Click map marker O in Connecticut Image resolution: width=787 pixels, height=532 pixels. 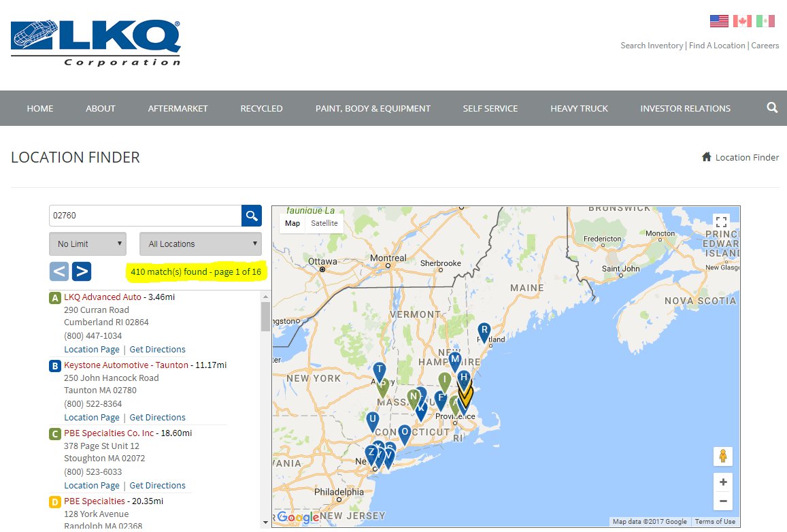pyautogui.click(x=405, y=434)
